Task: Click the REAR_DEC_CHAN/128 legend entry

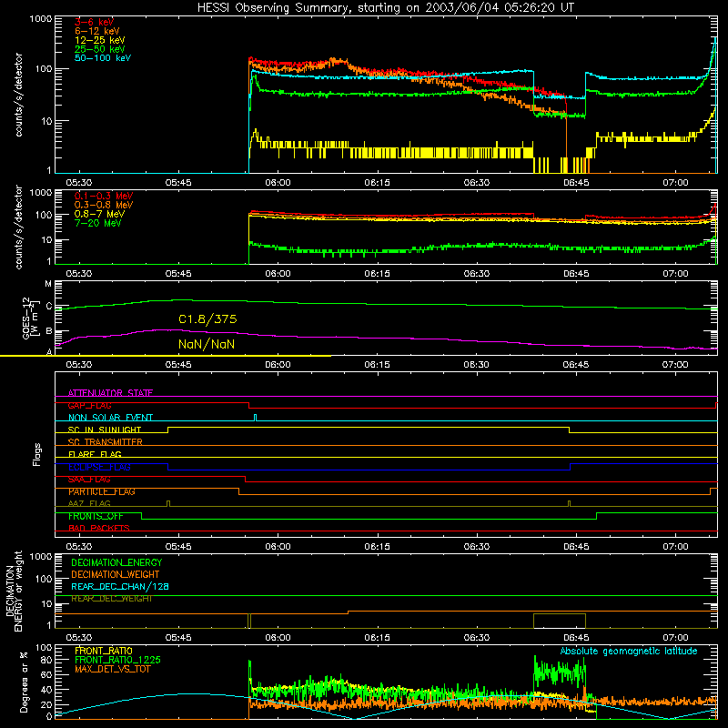Action: 120,586
